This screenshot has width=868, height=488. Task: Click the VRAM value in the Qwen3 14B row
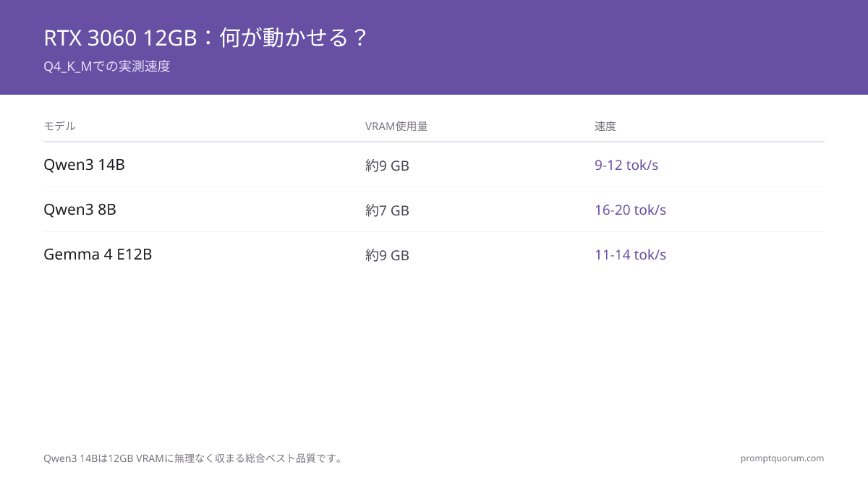click(387, 166)
